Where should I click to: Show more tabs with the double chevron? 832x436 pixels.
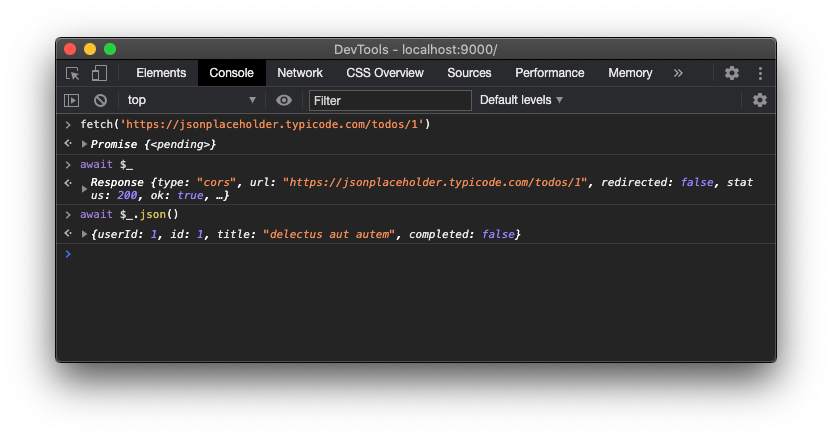[678, 73]
